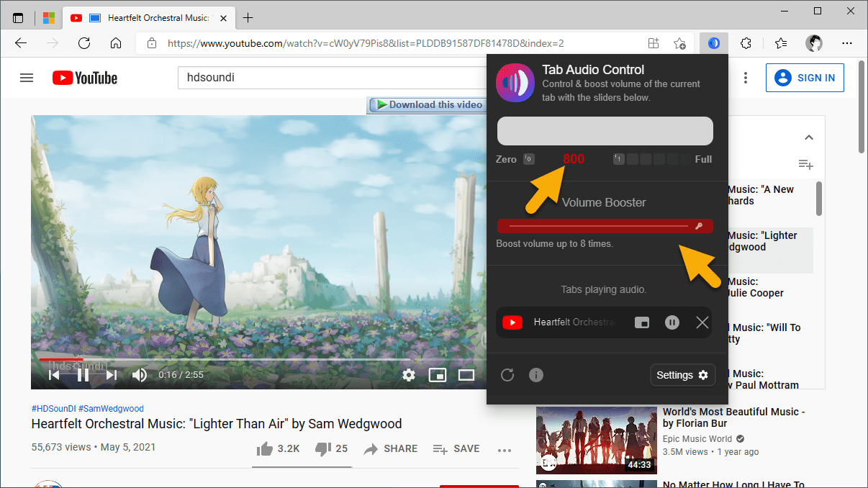Open YouTube player settings gear

[409, 375]
